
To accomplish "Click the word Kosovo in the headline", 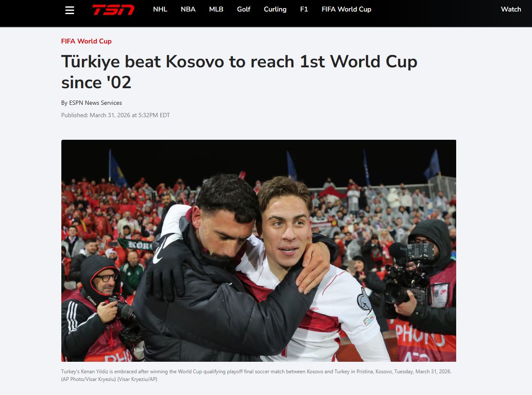I will point(195,62).
